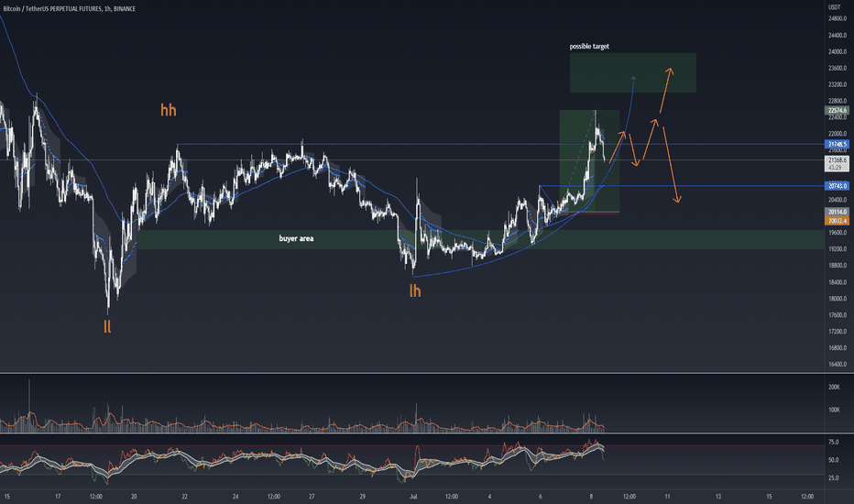This screenshot has height=504, width=854.
Task: Click the 16400.0 price axis label
Action: pyautogui.click(x=838, y=365)
